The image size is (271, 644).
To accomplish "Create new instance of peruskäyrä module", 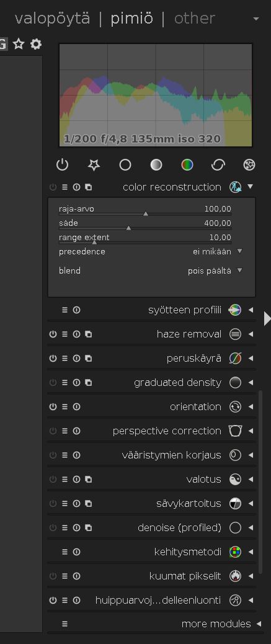I will [88, 358].
